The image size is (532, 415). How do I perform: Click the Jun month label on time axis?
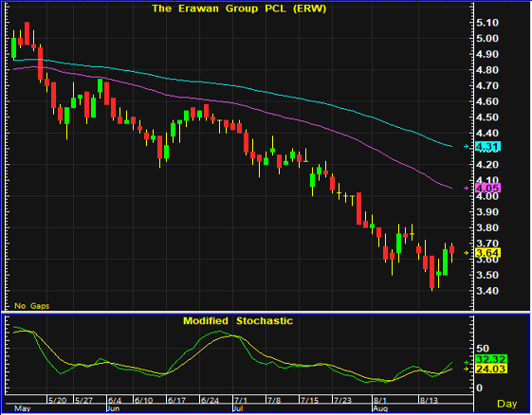pyautogui.click(x=113, y=408)
